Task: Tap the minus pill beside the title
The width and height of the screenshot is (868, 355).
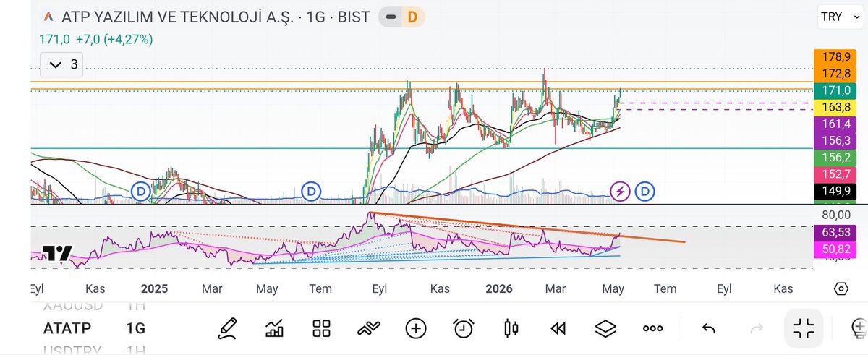Action: (391, 17)
